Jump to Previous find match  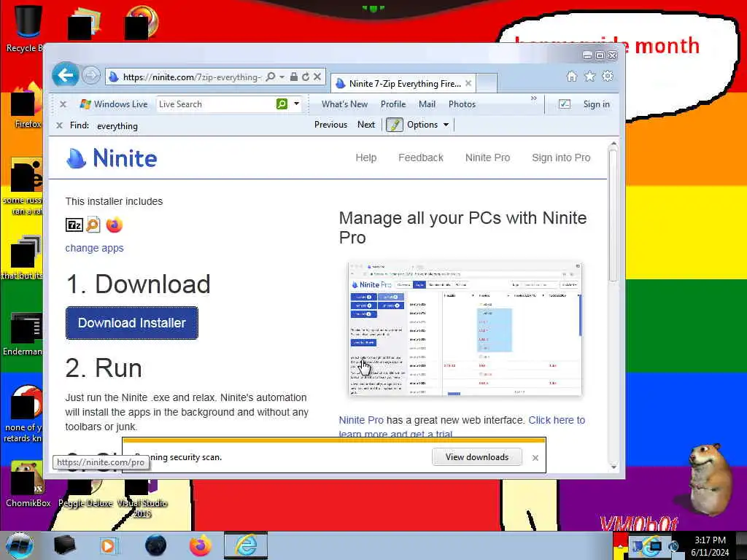[330, 125]
